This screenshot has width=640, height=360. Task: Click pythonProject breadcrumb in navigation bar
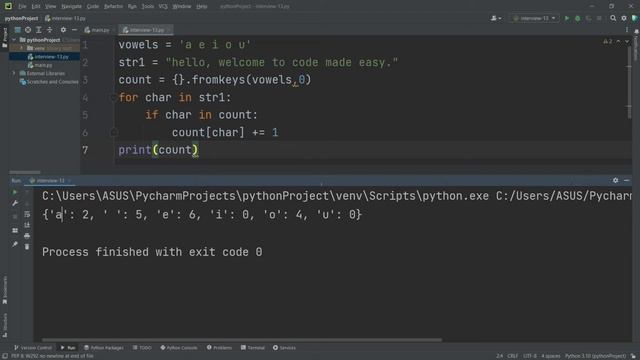[x=21, y=18]
